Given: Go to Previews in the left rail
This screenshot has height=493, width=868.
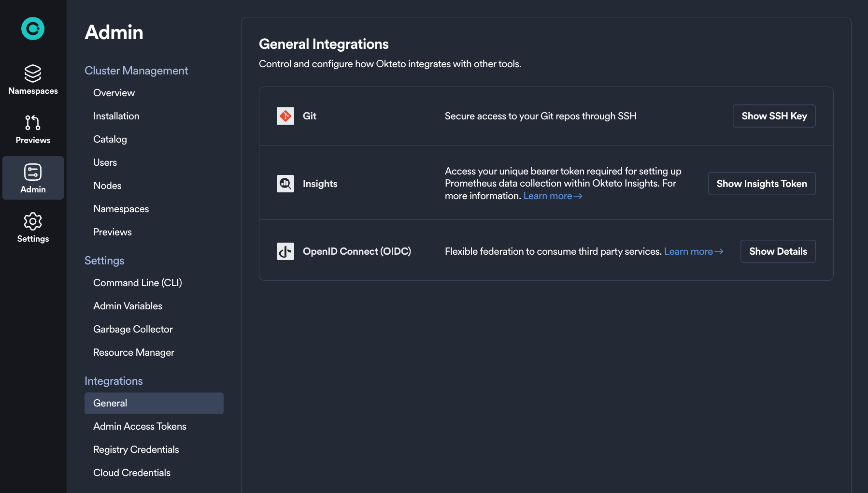Looking at the screenshot, I should [x=33, y=130].
